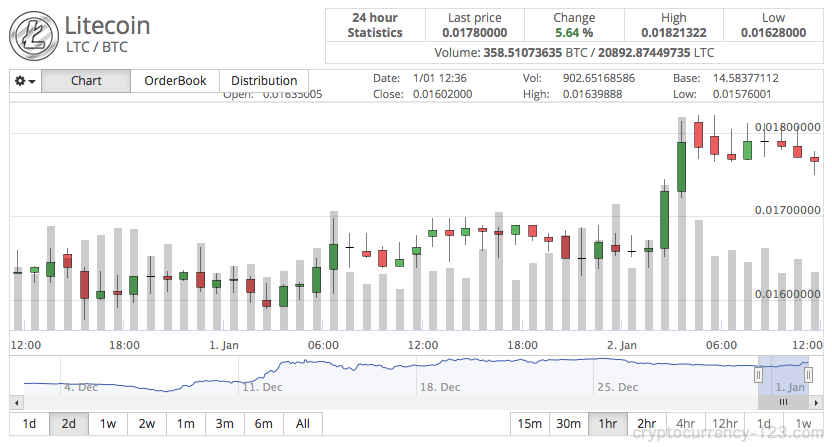The image size is (832, 447).
Task: Select the 1w time range
Action: (x=108, y=424)
